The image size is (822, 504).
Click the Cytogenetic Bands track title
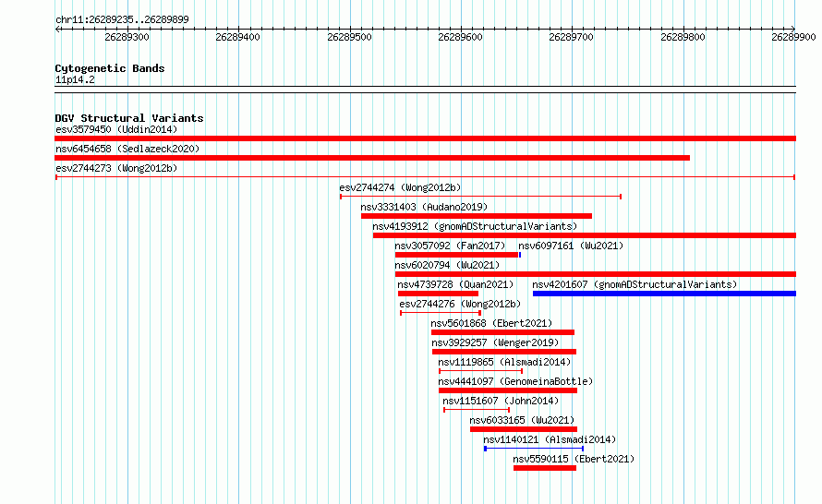[x=110, y=68]
